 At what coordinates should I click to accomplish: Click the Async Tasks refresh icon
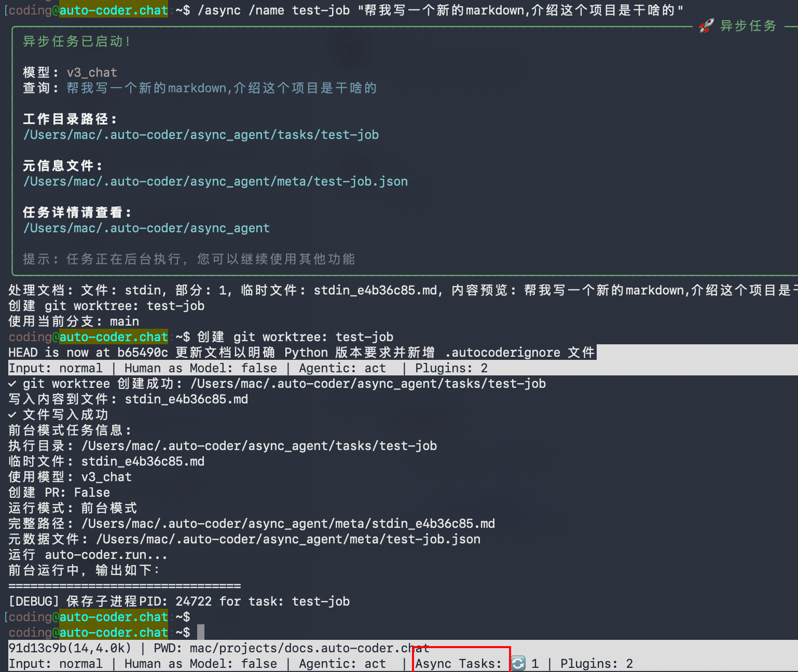(518, 664)
